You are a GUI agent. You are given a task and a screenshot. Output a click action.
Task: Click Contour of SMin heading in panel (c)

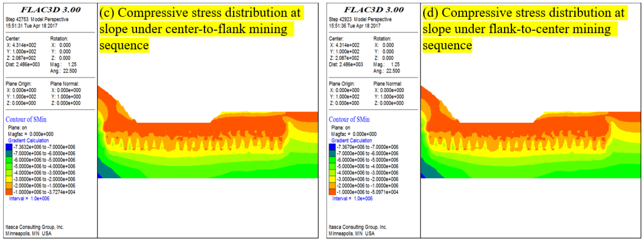26,120
